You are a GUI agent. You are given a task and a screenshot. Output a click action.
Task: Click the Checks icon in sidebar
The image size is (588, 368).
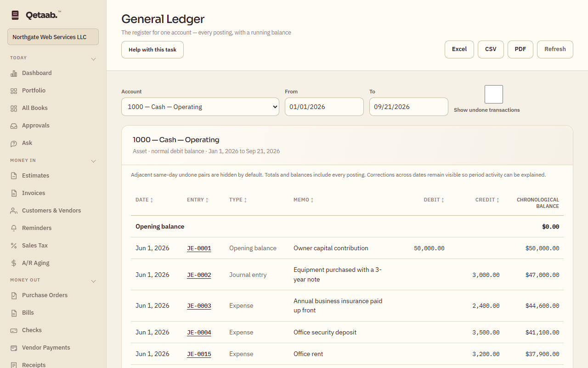[14, 330]
